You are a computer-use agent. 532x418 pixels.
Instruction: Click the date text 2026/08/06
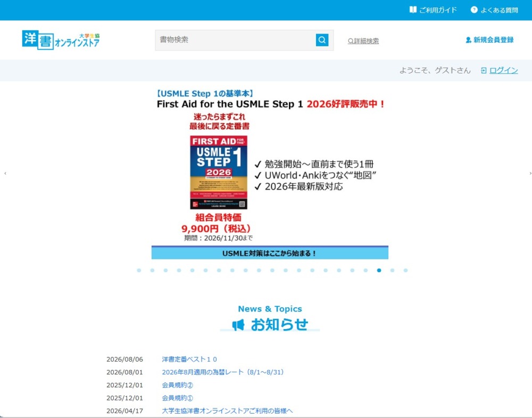tap(124, 359)
